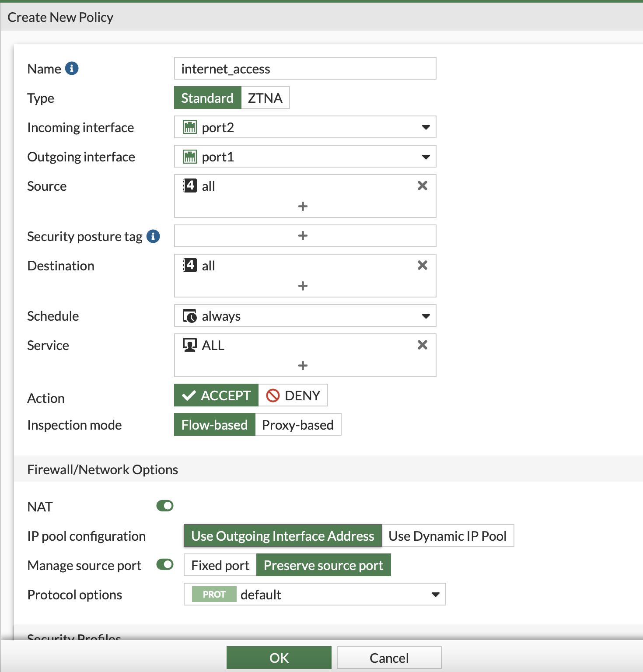Open the Protocol options dropdown

click(315, 594)
